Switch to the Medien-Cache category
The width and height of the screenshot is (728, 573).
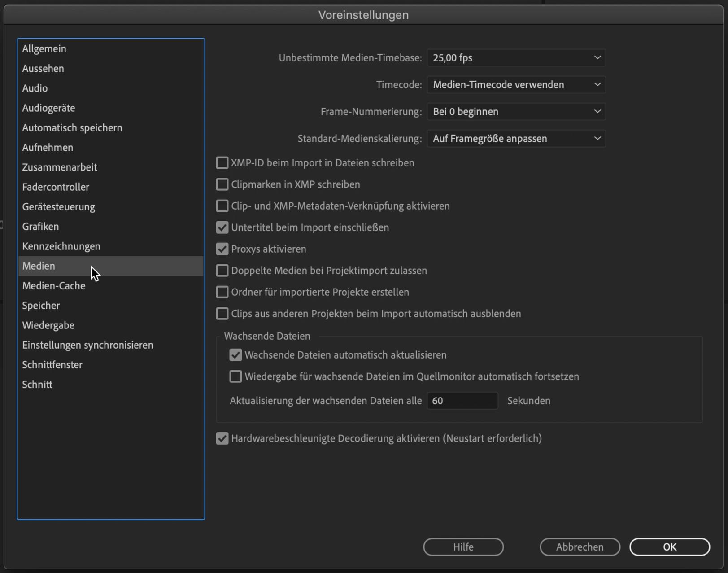(54, 286)
